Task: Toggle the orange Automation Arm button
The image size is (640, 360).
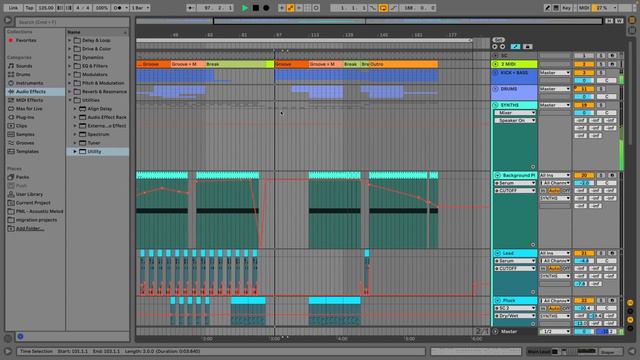Action: click(x=290, y=8)
